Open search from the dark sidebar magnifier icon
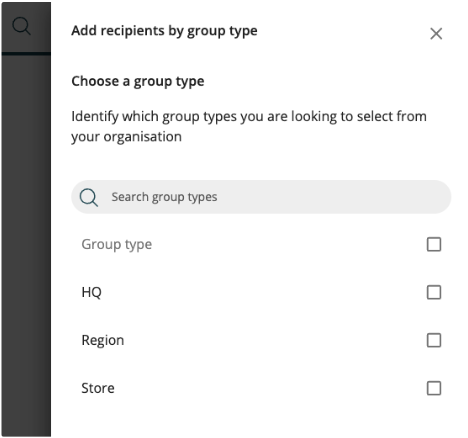This screenshot has height=438, width=468. tap(22, 26)
